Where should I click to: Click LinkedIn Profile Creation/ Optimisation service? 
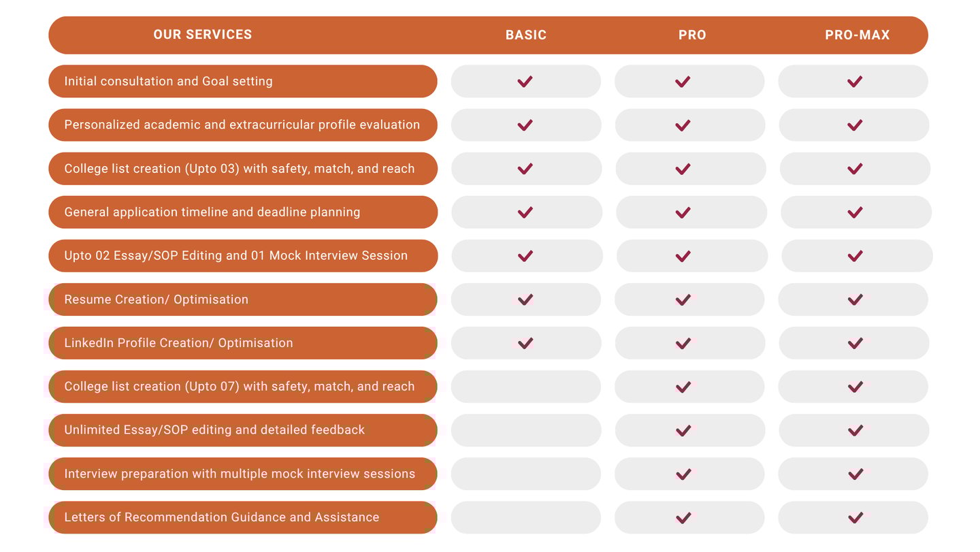point(178,343)
